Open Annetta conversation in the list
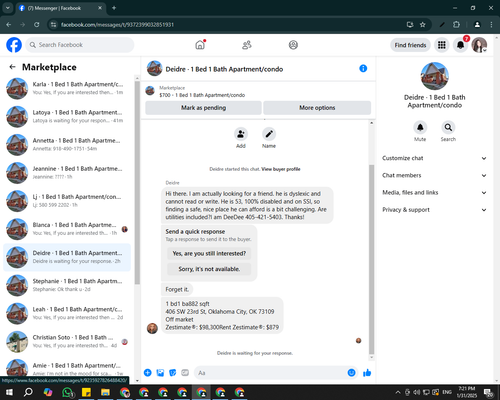500x400 pixels. (x=67, y=145)
